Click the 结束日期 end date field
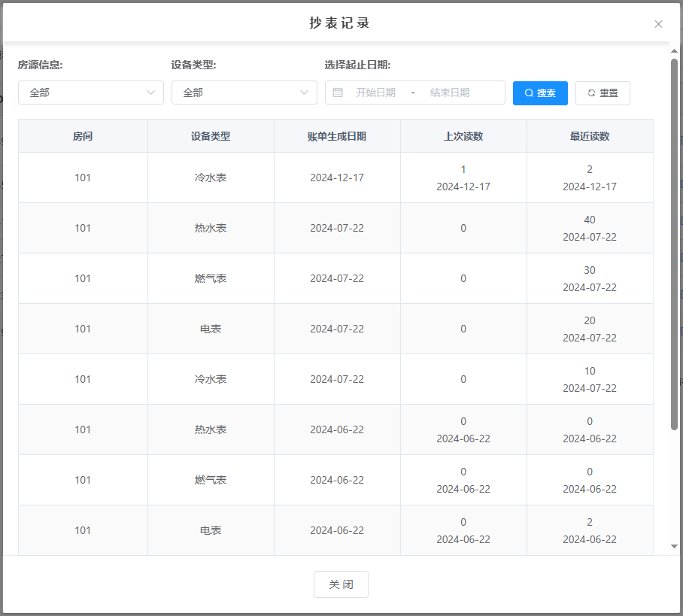This screenshot has width=683, height=616. pos(450,93)
